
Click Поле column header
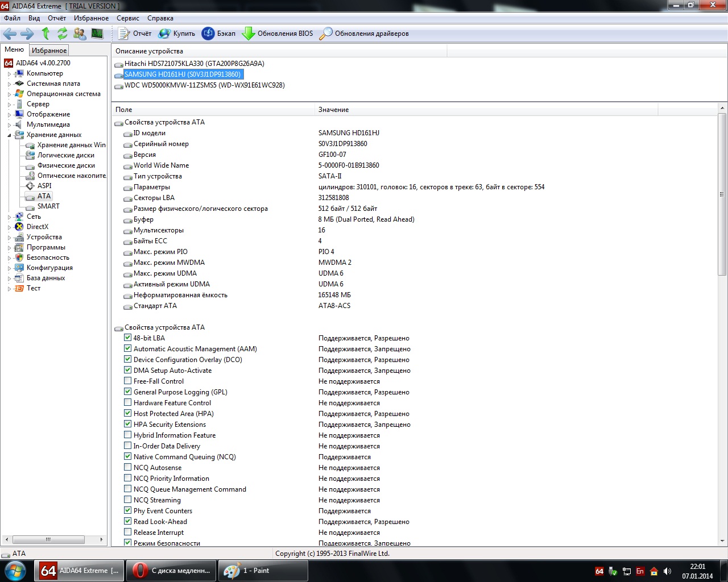click(x=213, y=110)
